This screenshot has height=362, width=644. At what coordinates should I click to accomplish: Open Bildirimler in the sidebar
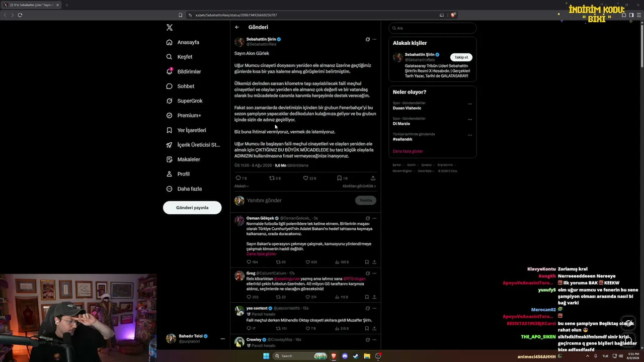click(184, 72)
